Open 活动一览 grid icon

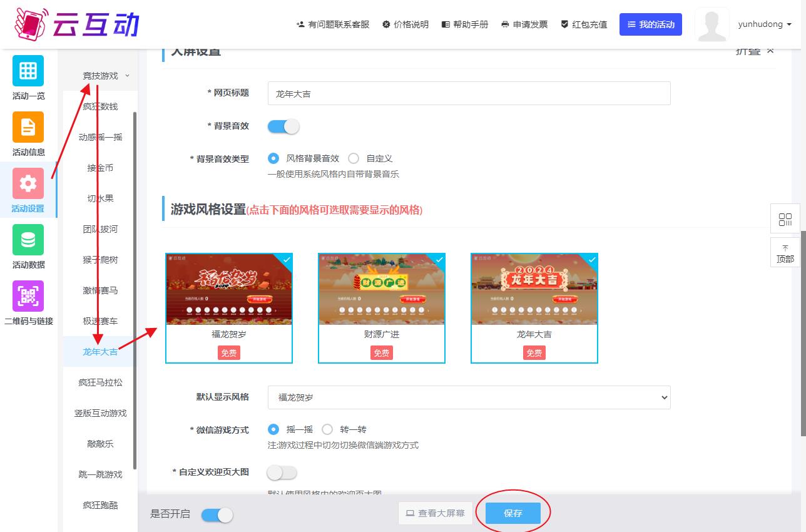pyautogui.click(x=28, y=71)
